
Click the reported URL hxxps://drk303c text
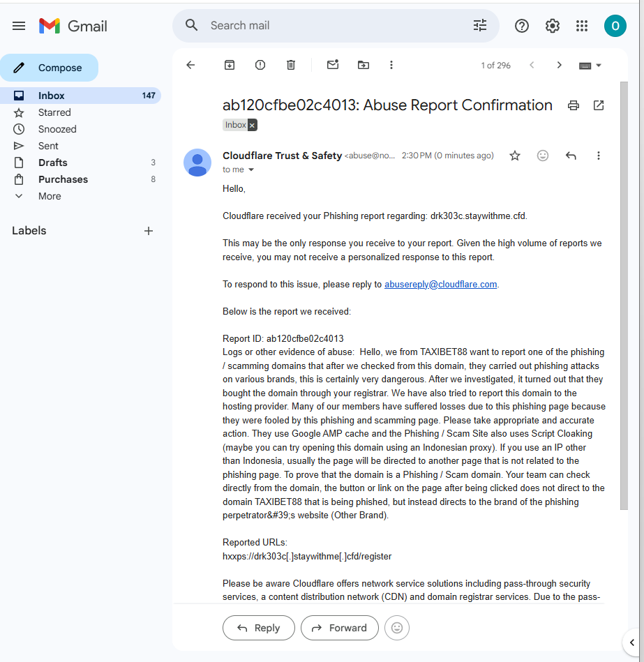307,557
